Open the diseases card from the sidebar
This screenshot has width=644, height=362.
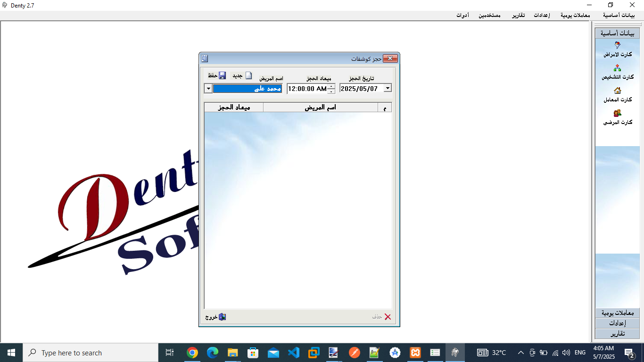point(618,45)
